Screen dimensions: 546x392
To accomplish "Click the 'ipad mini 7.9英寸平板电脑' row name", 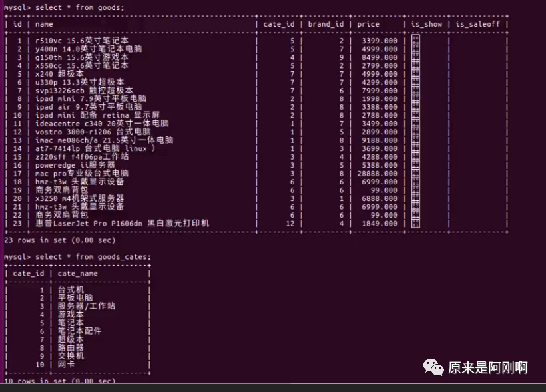I will [91, 99].
